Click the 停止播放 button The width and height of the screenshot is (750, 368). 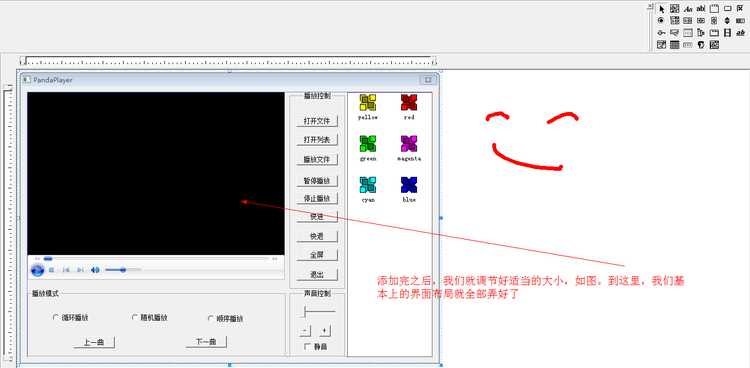317,198
